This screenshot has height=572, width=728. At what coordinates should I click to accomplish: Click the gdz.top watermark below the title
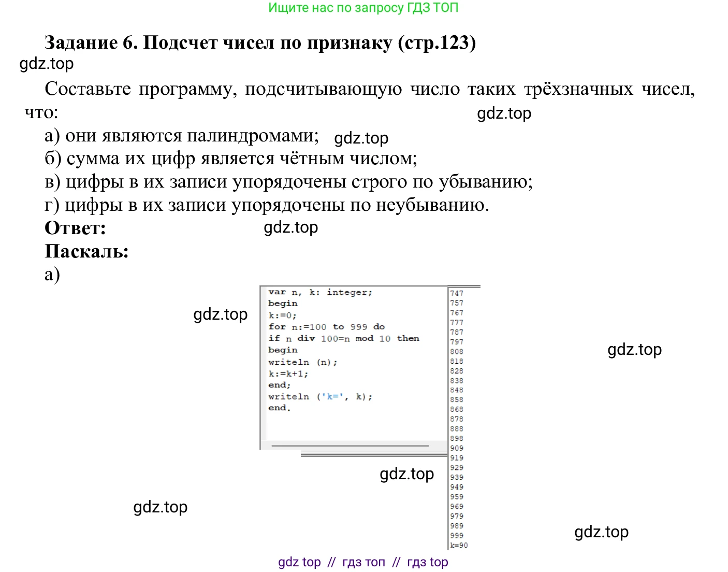click(x=47, y=64)
